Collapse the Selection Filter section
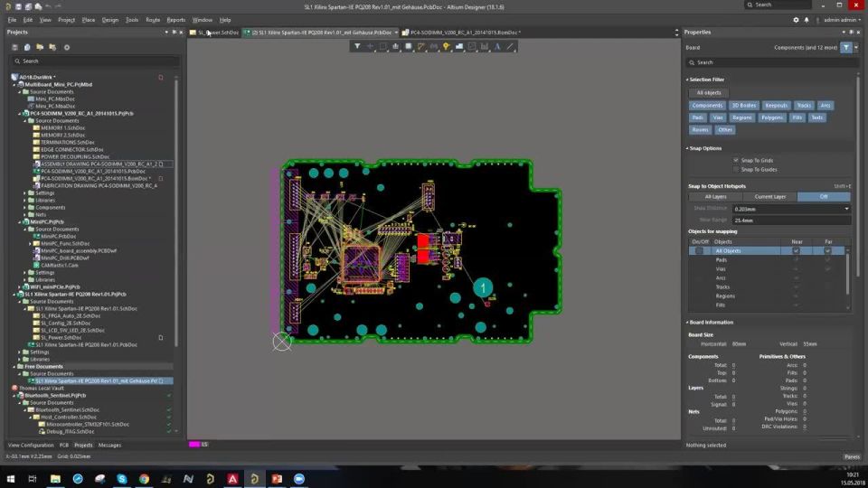868x488 pixels. pyautogui.click(x=687, y=80)
